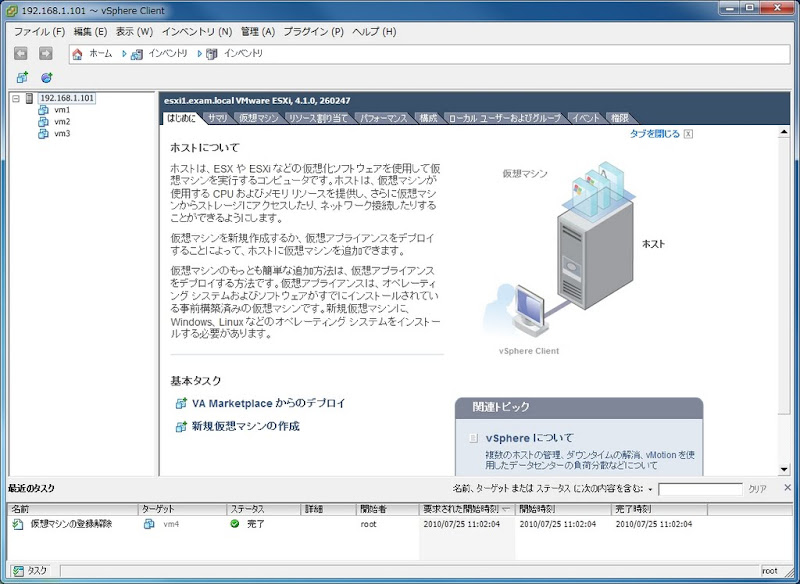Select vm2 in the inventory tree
This screenshot has height=584, width=800.
point(62,121)
